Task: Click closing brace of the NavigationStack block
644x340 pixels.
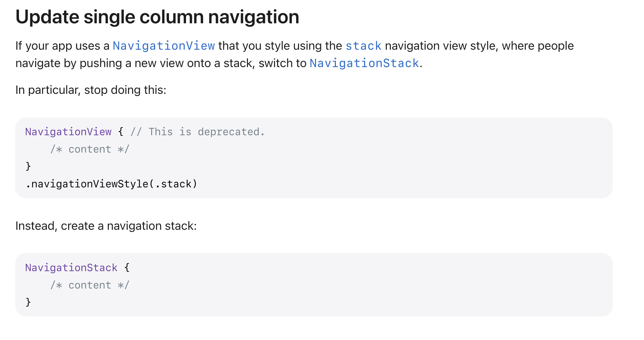Action: (28, 302)
